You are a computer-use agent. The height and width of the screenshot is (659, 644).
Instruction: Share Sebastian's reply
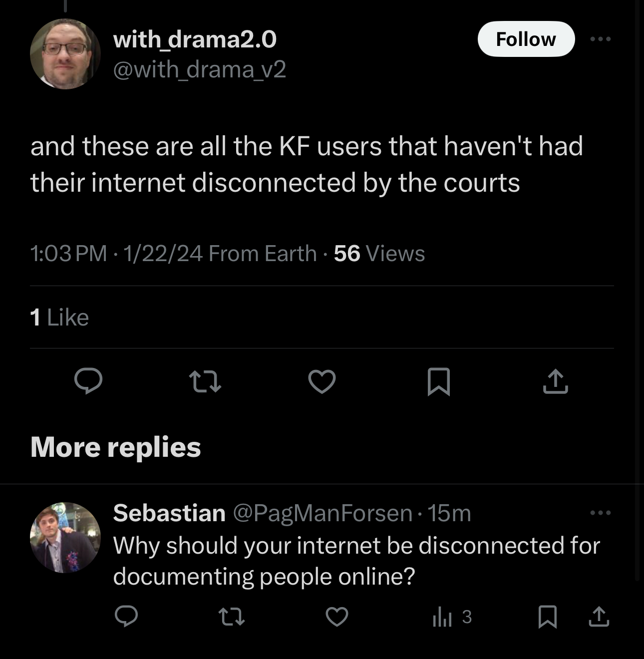point(599,616)
